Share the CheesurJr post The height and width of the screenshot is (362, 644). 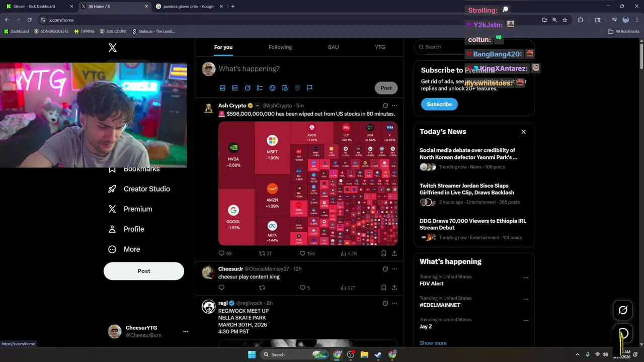[394, 288]
